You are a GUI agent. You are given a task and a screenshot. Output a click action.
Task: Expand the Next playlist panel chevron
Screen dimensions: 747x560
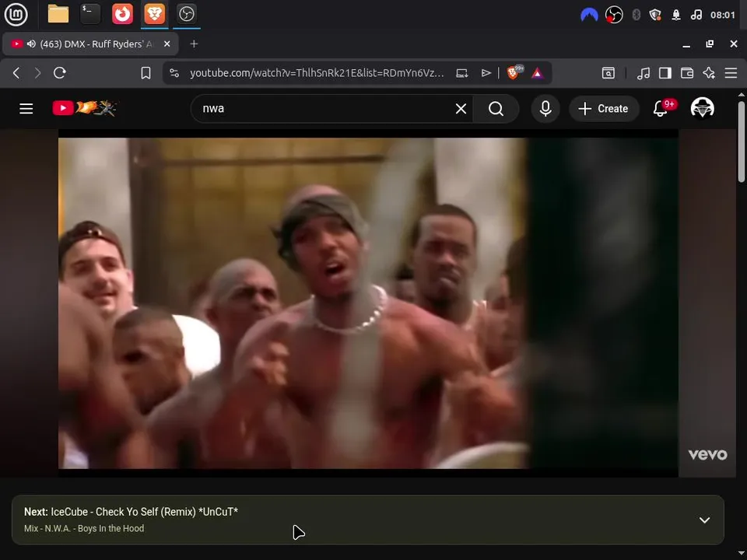[704, 520]
